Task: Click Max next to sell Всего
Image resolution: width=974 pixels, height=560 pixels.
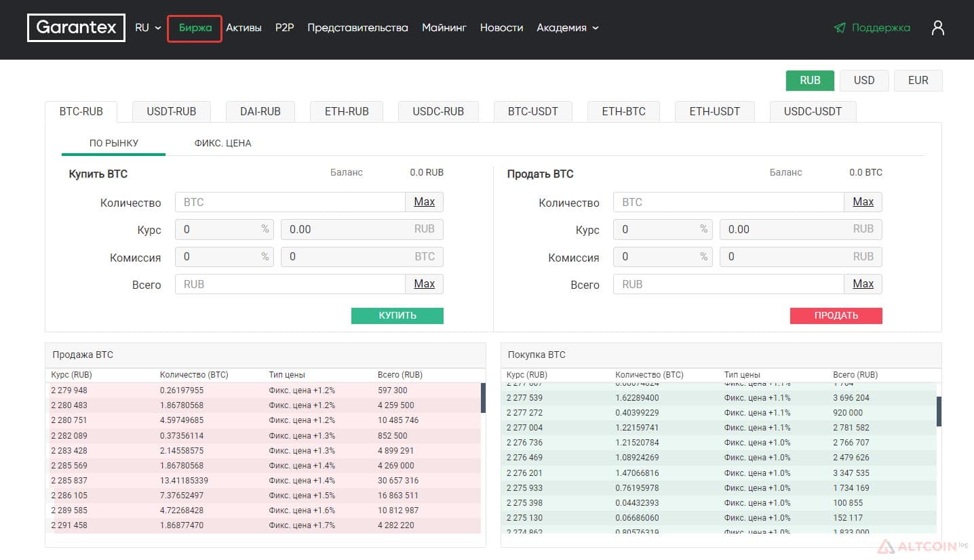Action: (863, 284)
